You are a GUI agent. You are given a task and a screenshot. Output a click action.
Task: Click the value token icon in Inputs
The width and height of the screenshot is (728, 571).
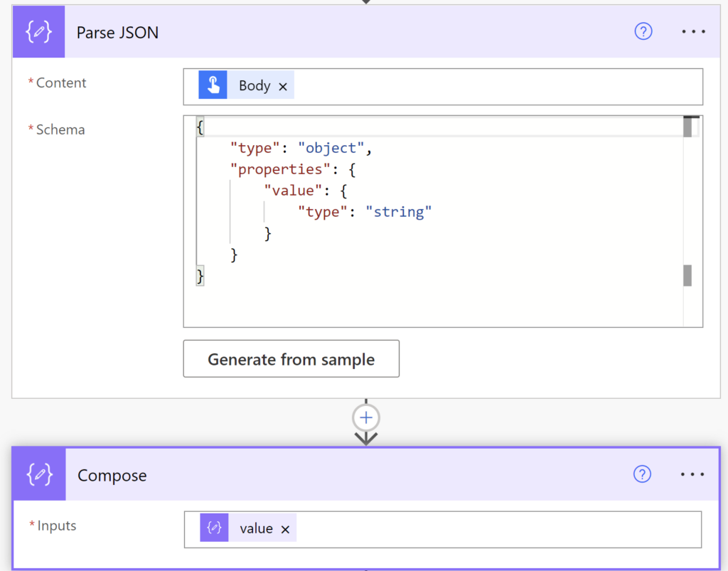(214, 528)
